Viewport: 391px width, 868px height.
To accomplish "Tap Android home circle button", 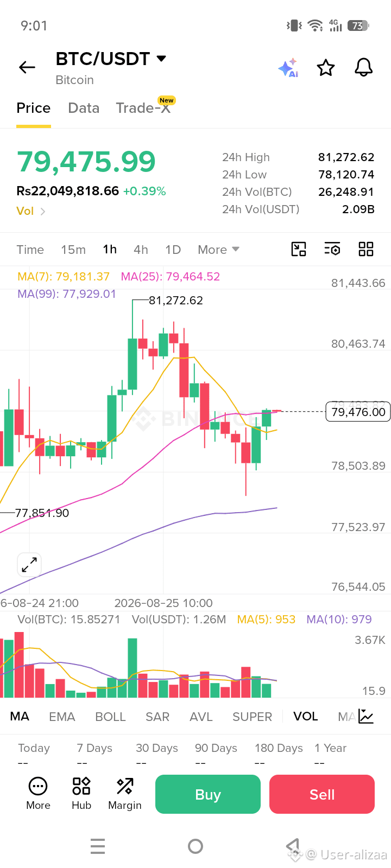I will click(x=195, y=846).
